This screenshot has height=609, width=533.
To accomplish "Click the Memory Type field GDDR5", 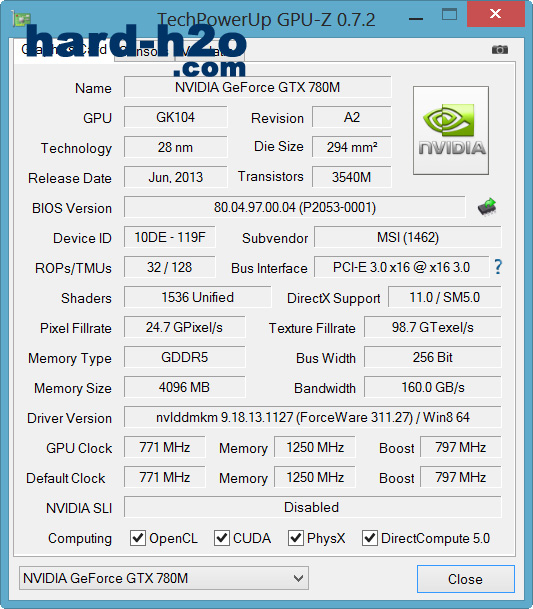I will pyautogui.click(x=185, y=357).
